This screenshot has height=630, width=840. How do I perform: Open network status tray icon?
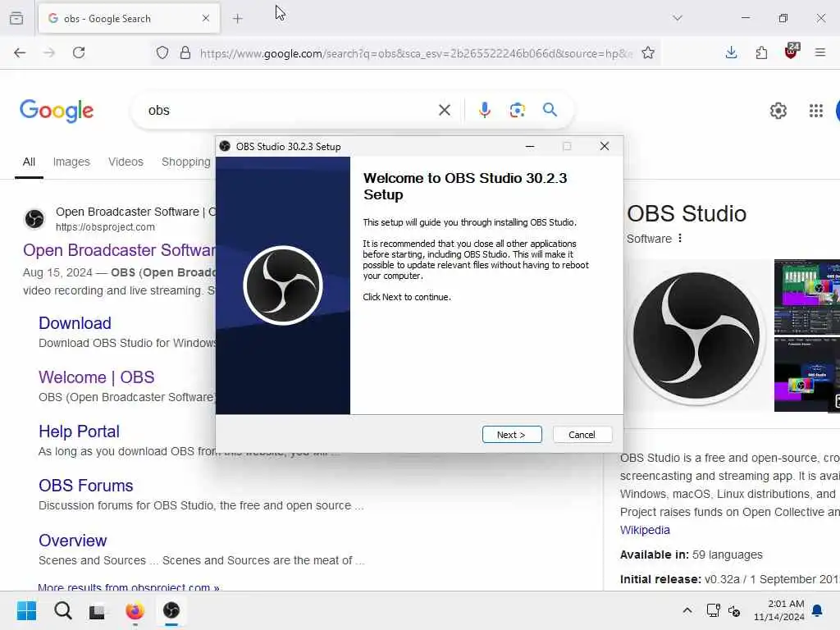[713, 610]
